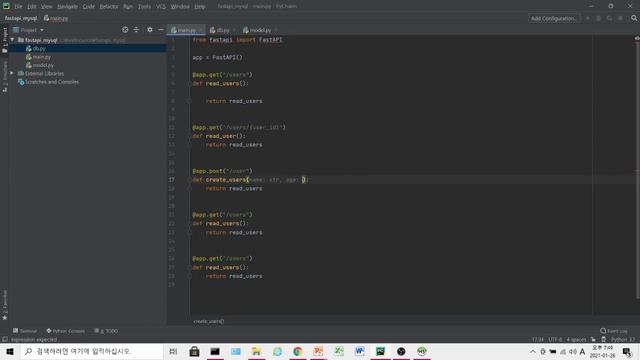640x360 pixels.
Task: Click the 4 spaces indent status widget
Action: (576, 340)
